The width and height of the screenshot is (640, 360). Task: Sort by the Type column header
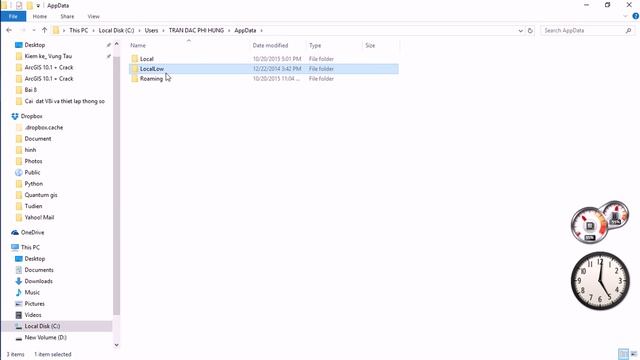coord(315,45)
